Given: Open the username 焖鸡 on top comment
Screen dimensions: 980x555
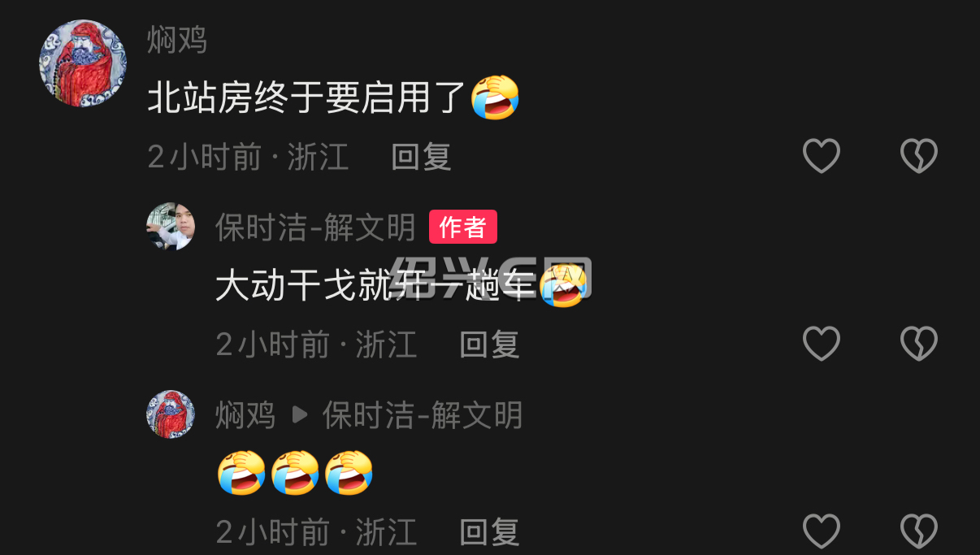Looking at the screenshot, I should coord(177,40).
